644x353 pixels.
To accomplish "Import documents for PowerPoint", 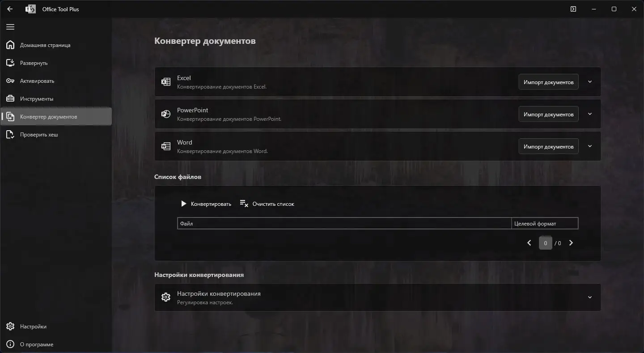I will click(x=548, y=114).
